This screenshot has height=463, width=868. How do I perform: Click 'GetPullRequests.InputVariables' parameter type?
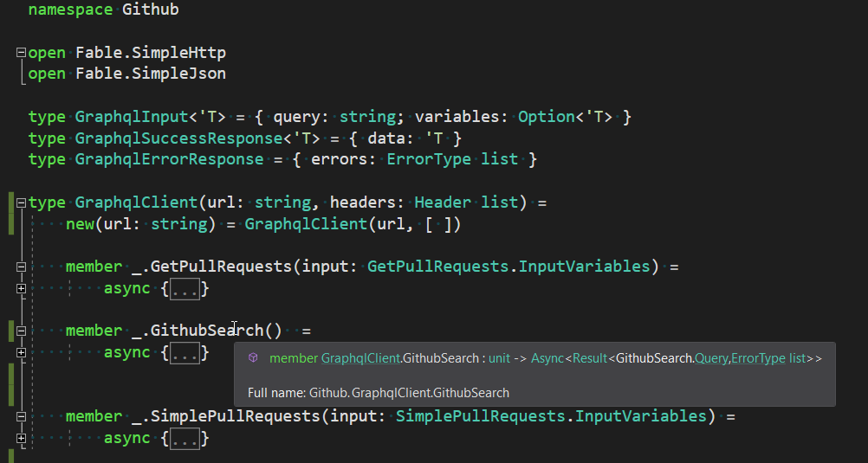(x=508, y=267)
